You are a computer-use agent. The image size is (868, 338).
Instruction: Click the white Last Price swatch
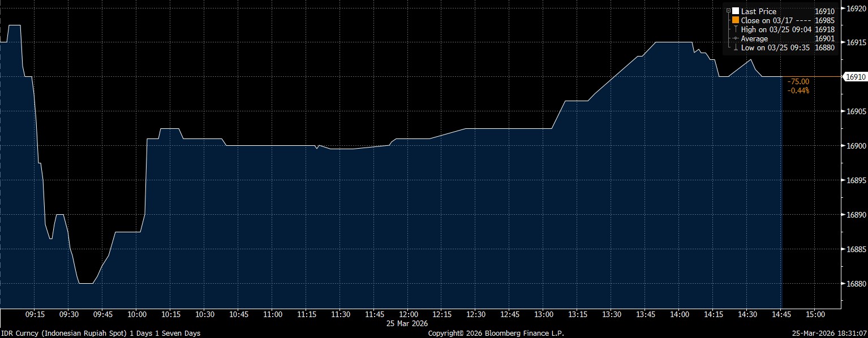[735, 11]
